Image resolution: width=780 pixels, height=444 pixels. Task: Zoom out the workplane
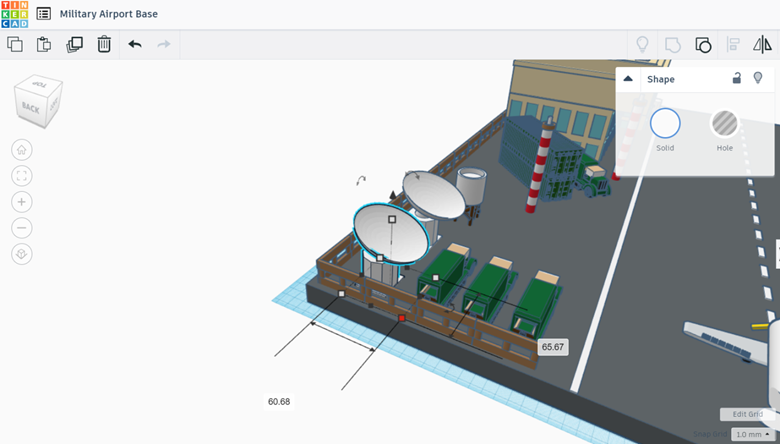(x=21, y=228)
